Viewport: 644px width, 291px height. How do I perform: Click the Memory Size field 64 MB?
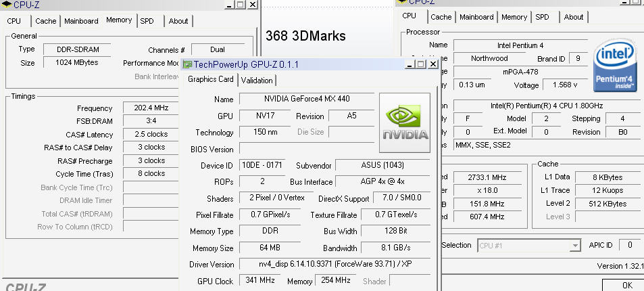pyautogui.click(x=270, y=248)
